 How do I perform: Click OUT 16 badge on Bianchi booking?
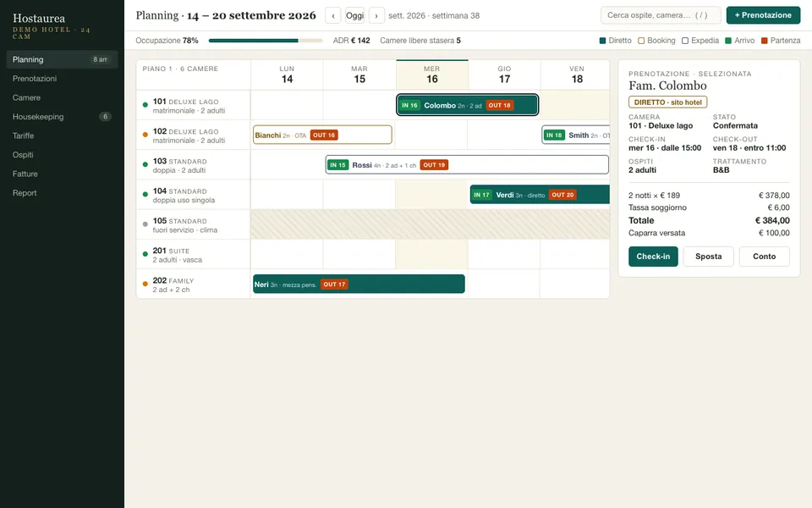324,135
